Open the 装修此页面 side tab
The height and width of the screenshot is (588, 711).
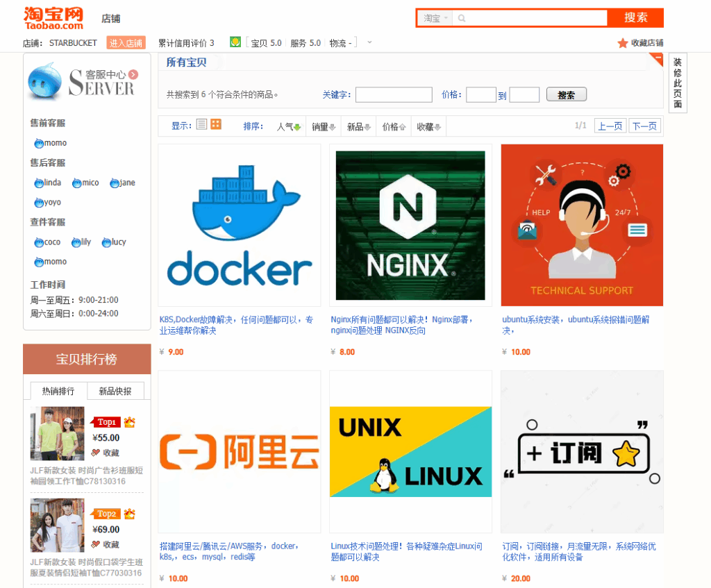pyautogui.click(x=678, y=83)
